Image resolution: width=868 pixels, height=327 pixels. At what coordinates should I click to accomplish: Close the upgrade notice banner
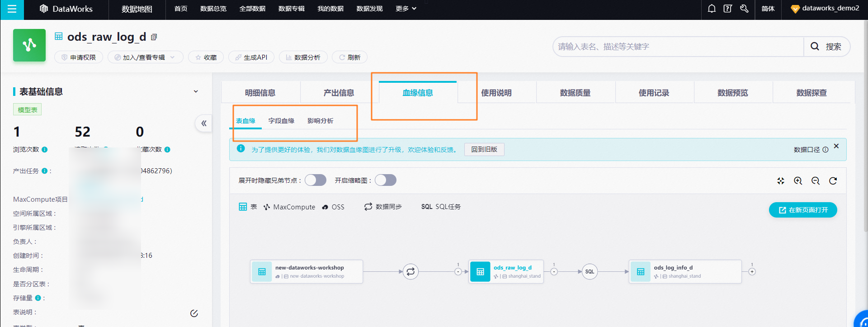click(x=836, y=146)
